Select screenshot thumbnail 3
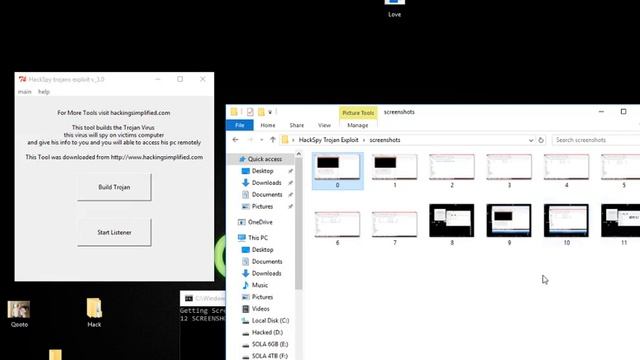This screenshot has height=360, width=640. tap(509, 171)
